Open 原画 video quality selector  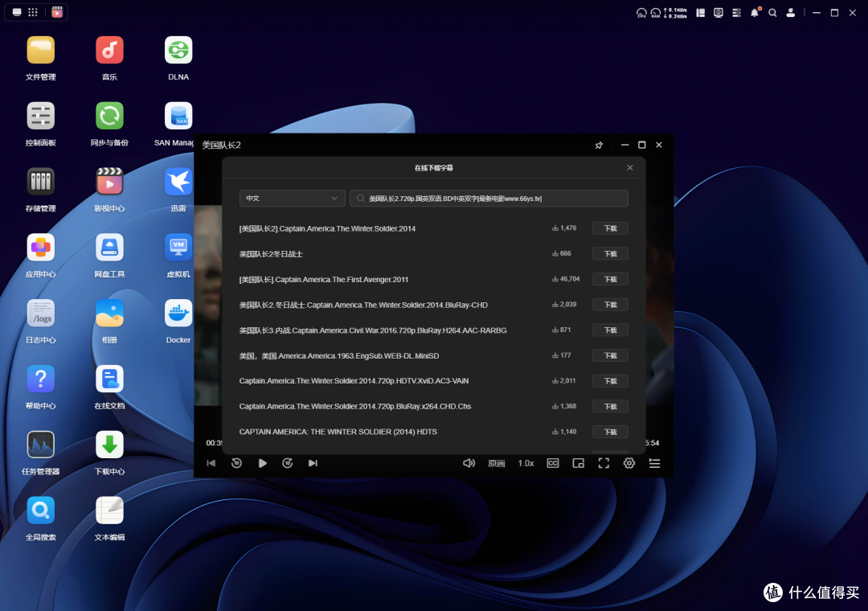[496, 463]
